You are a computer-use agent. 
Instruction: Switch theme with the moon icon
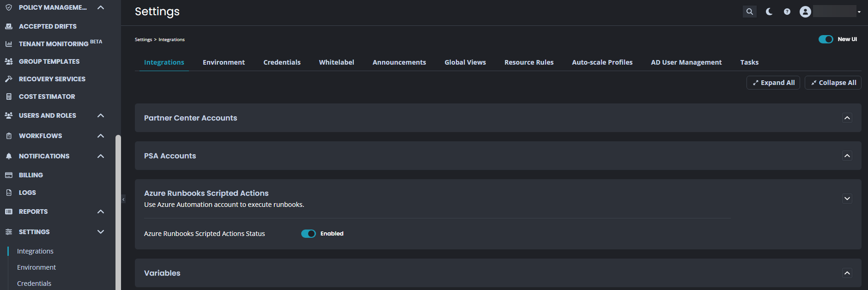[x=769, y=12]
